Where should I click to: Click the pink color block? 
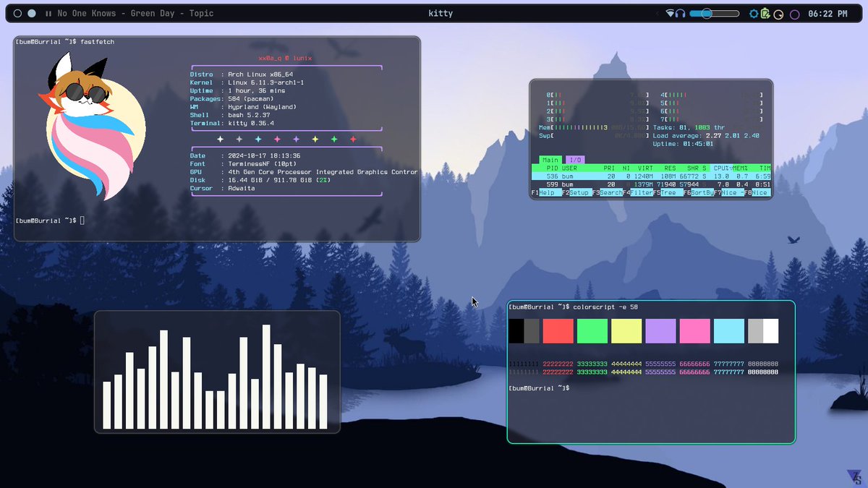694,331
